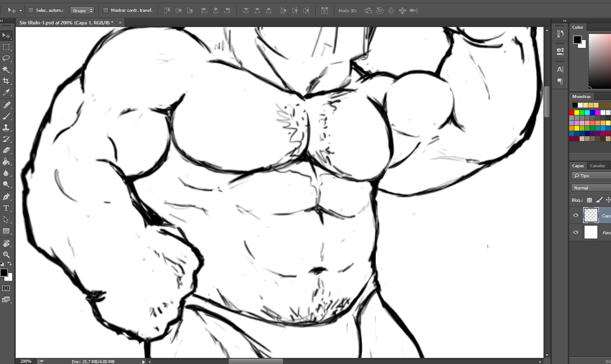Select the Magic Wand tool

pyautogui.click(x=6, y=70)
